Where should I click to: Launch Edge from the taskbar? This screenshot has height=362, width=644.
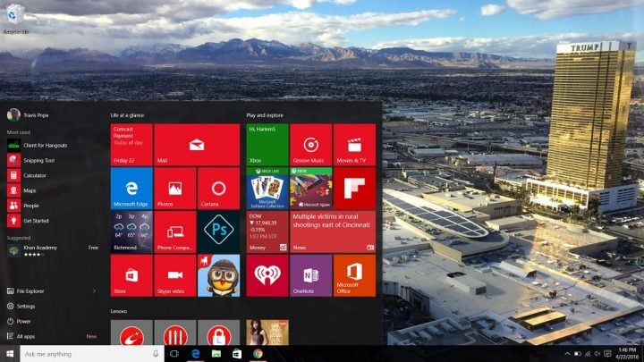coord(196,354)
